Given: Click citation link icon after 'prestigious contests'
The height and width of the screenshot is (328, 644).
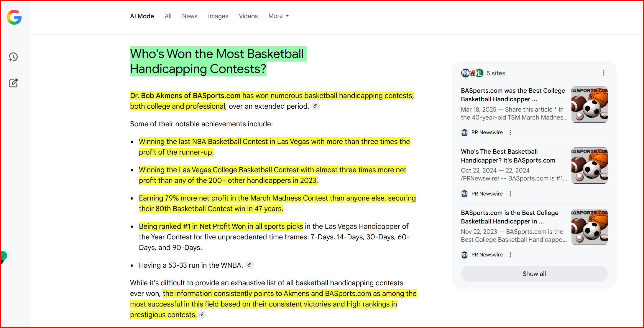Looking at the screenshot, I should 201,314.
